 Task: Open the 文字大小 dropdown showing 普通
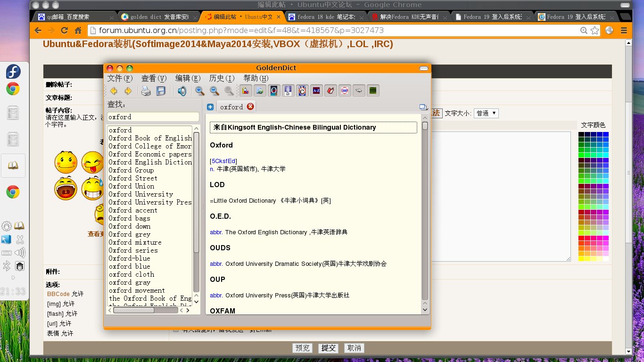[x=486, y=113]
